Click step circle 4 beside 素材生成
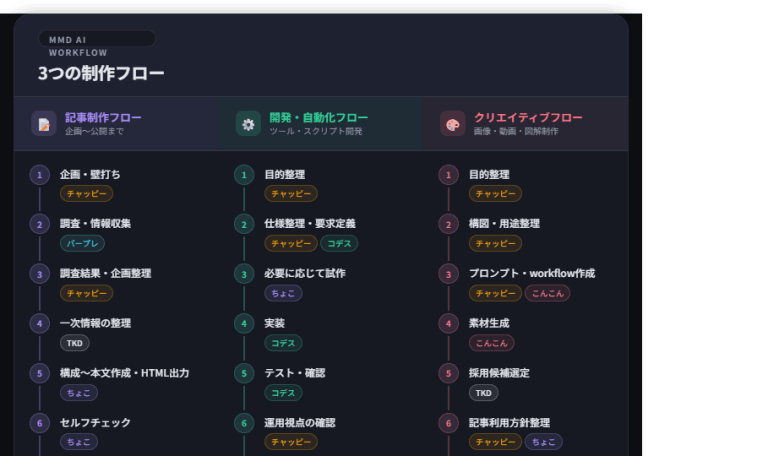The height and width of the screenshot is (456, 768). pos(448,324)
